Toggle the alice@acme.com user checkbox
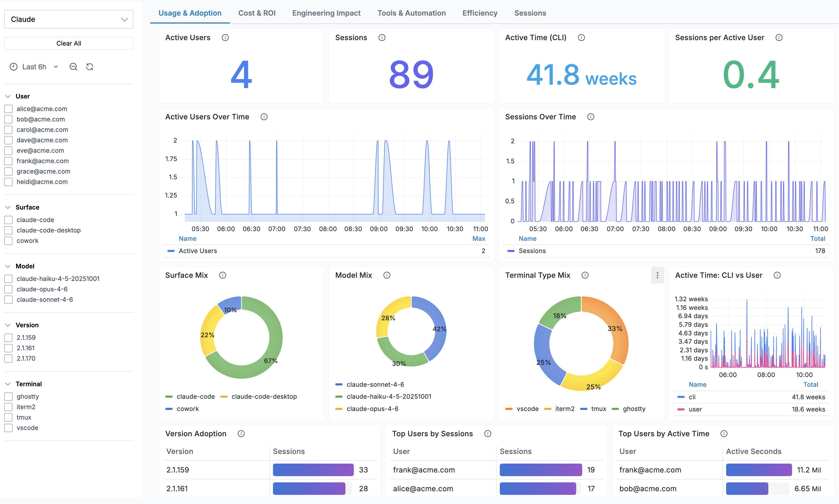839x504 pixels. 9,109
